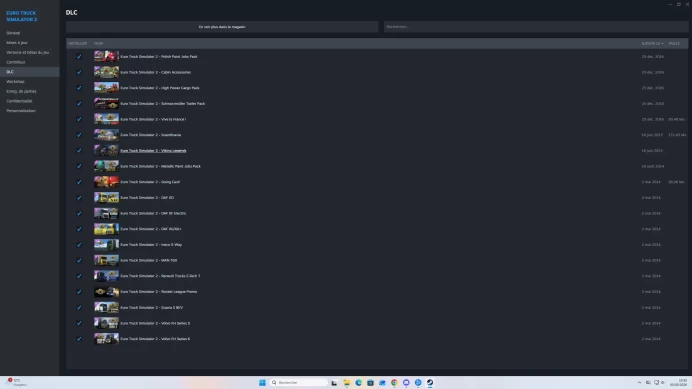Disable Viking Legends DLC
This screenshot has width=692, height=389.
tap(79, 151)
